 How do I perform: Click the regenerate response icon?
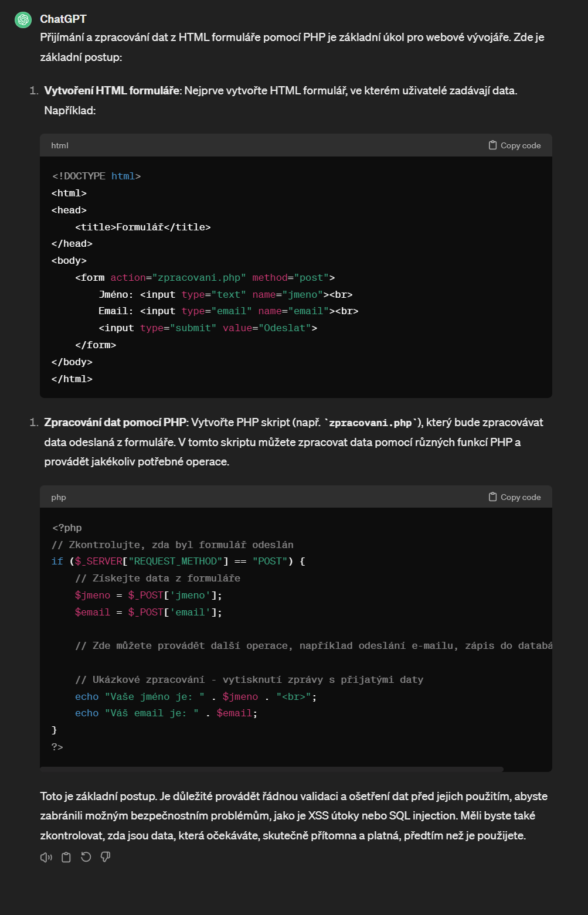click(x=86, y=857)
